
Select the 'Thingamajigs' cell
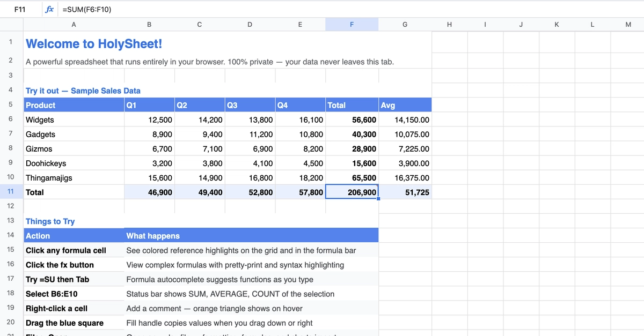[74, 177]
